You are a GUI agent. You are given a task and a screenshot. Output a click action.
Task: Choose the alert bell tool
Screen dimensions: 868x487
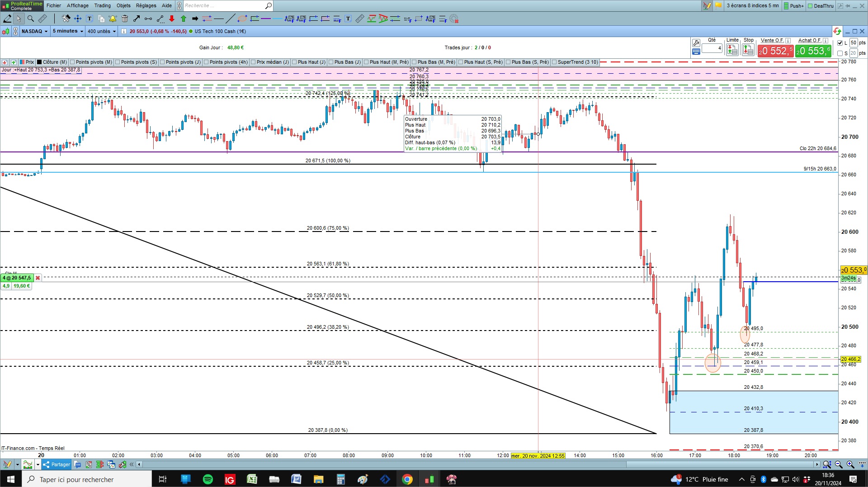click(113, 19)
